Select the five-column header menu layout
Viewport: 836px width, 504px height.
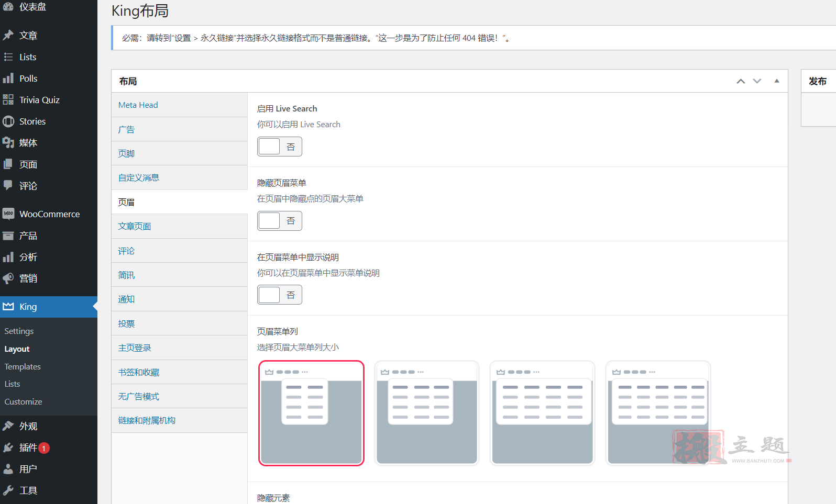coord(658,413)
